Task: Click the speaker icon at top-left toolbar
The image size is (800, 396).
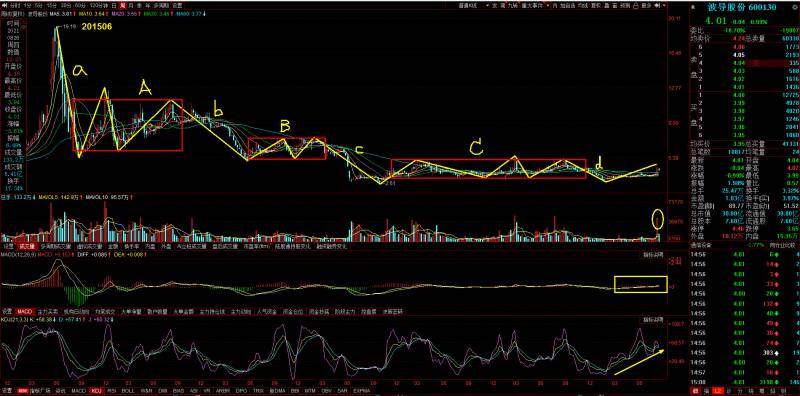Action: 5,6
